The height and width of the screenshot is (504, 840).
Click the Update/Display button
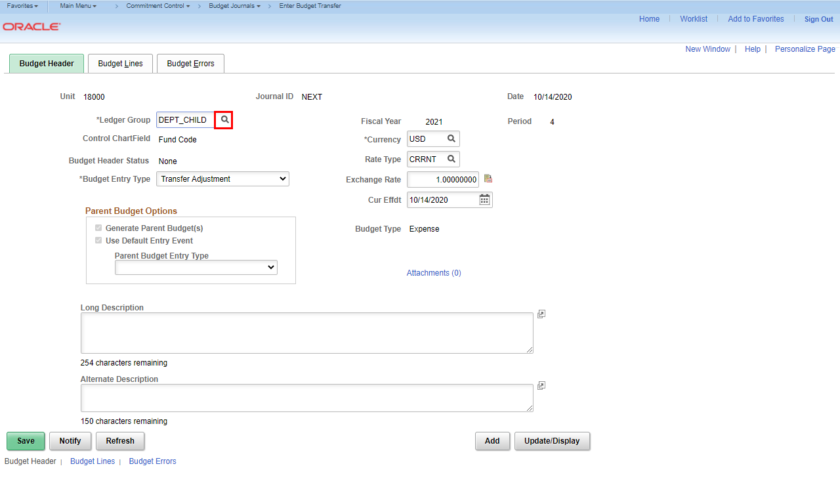point(552,441)
